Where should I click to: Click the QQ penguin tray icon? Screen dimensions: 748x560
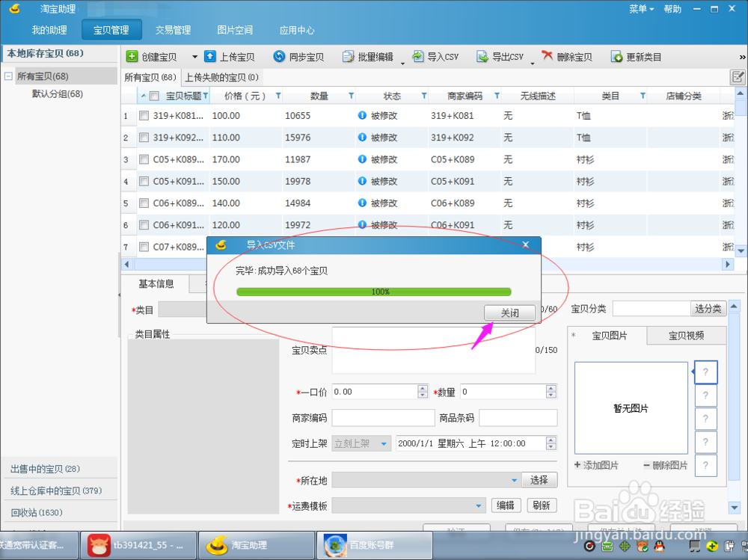point(659,546)
